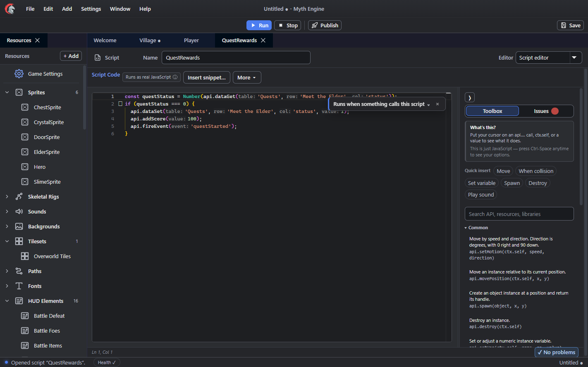The image size is (588, 367).
Task: Click the Myth Engine logo icon
Action: 10,9
